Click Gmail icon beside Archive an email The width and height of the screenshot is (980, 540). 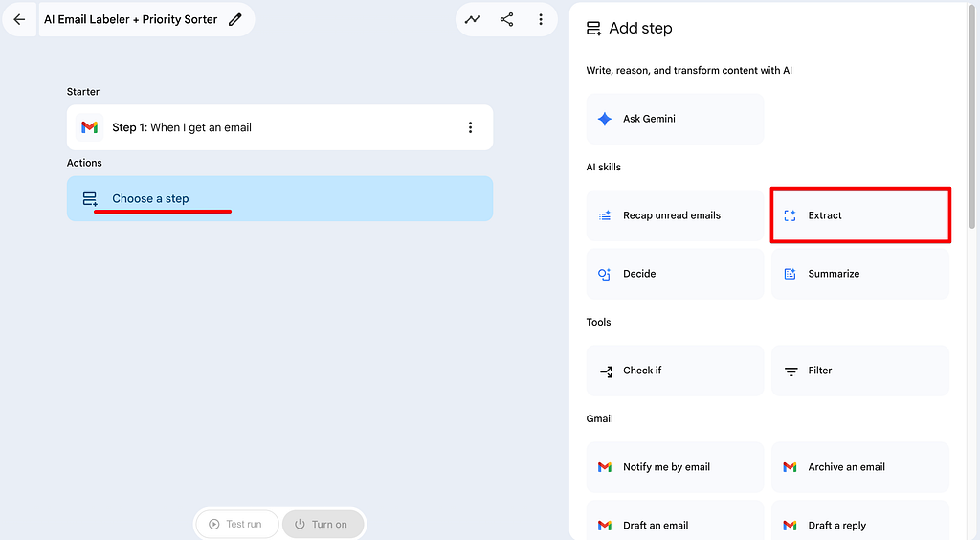[x=790, y=467]
